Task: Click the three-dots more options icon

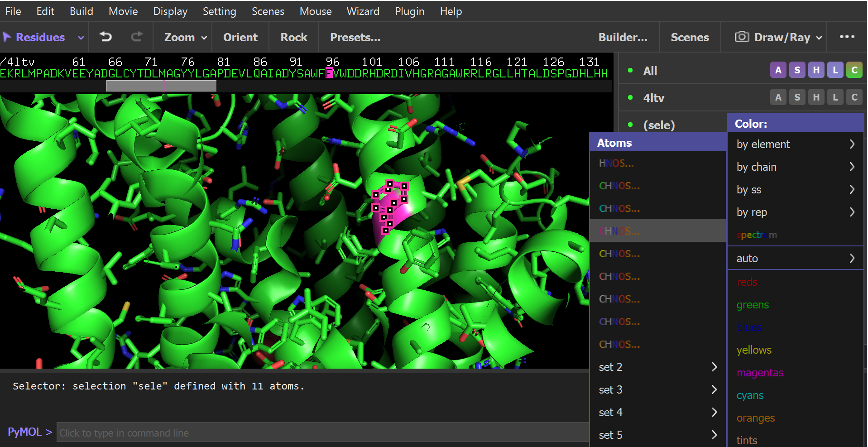Action: (x=846, y=37)
